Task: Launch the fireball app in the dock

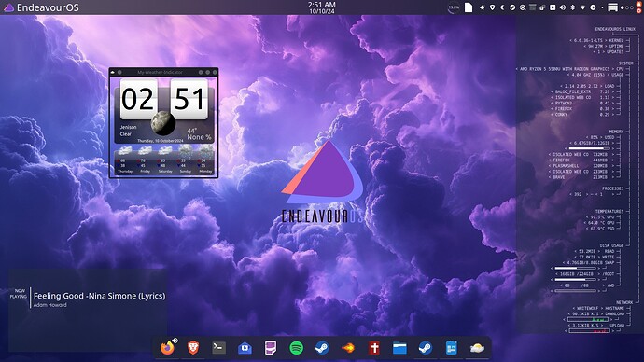Action: (348, 348)
